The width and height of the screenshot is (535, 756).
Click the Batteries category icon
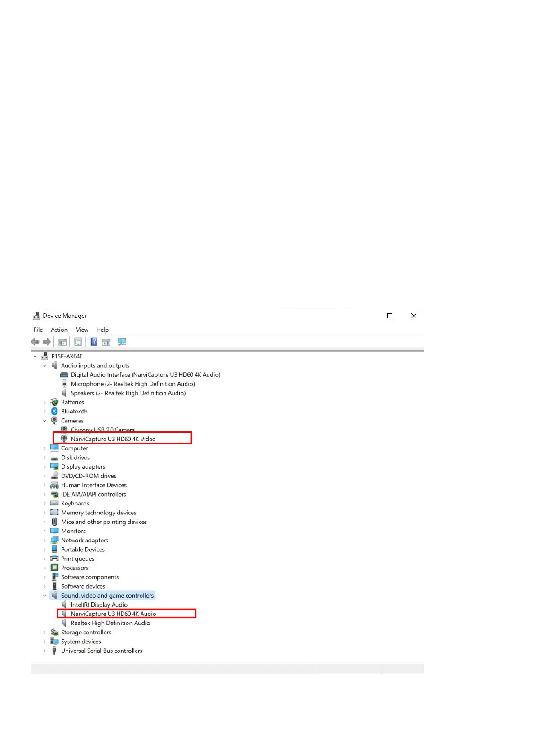(x=54, y=402)
